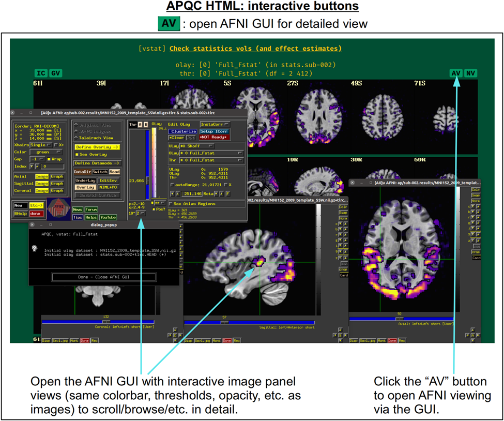Open the 'Check statistics vols' link
The image size is (504, 421).
click(x=255, y=49)
